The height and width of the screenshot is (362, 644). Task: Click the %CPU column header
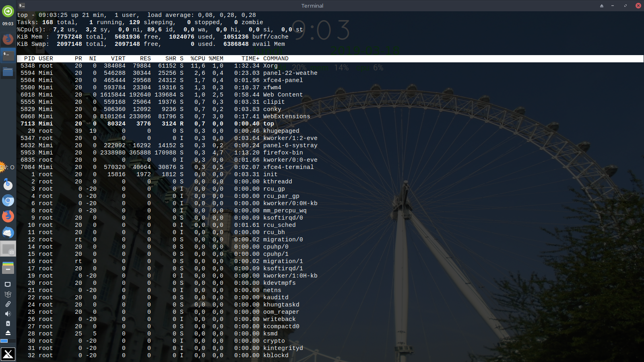point(198,59)
